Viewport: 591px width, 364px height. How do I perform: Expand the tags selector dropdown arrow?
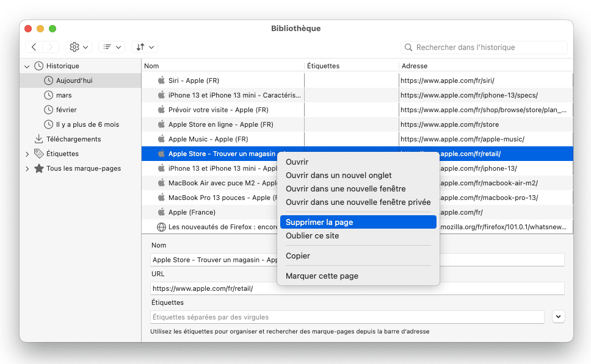pos(558,316)
